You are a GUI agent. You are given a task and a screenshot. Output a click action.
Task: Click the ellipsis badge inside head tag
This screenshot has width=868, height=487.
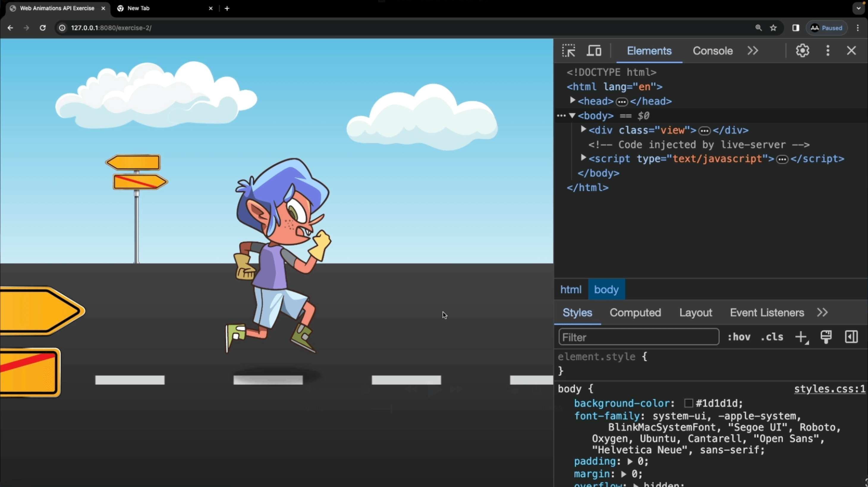click(622, 102)
